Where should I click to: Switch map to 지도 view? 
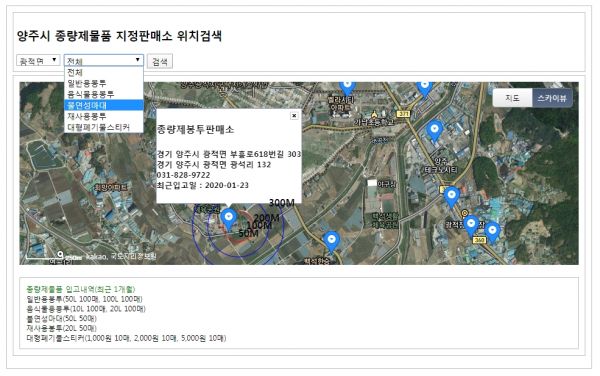click(512, 98)
